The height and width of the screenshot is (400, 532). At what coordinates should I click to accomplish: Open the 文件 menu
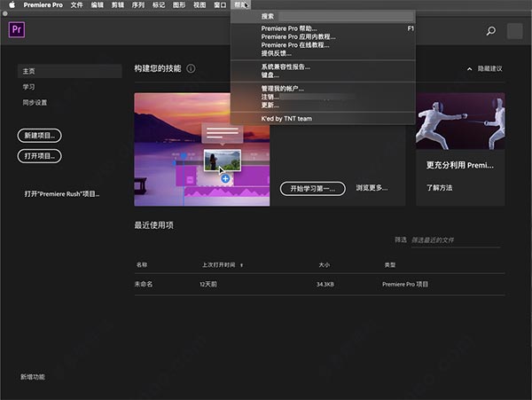pos(76,4)
